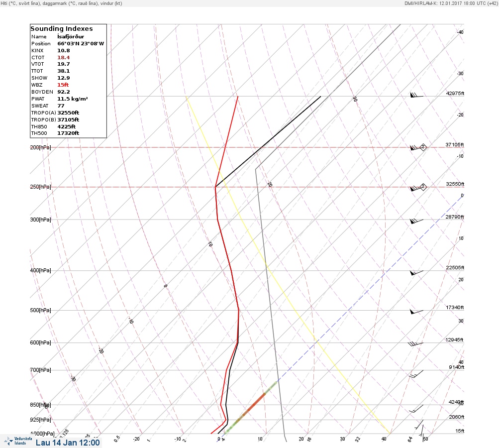Click the 42975ft altitude label
This screenshot has width=499, height=448.
tap(455, 93)
